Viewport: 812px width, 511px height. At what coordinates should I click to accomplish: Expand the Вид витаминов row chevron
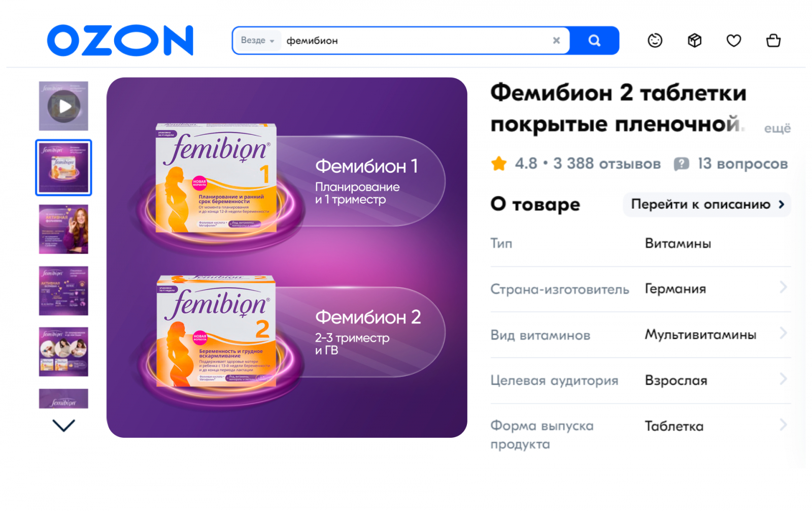pos(784,333)
